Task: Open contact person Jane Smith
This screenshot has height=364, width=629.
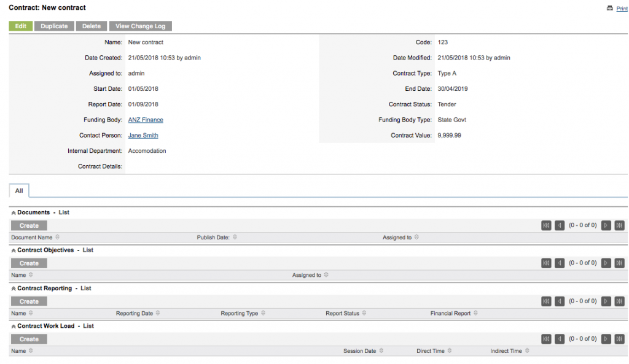Action: [x=143, y=136]
